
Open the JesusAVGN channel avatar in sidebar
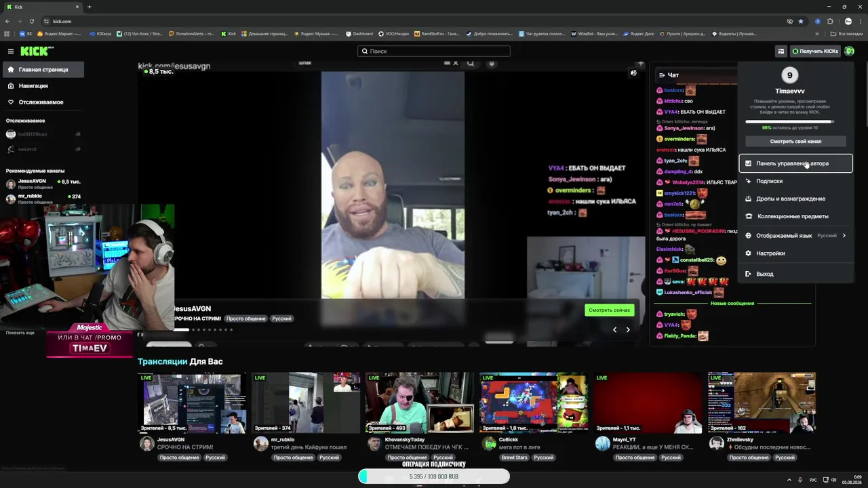(x=11, y=184)
